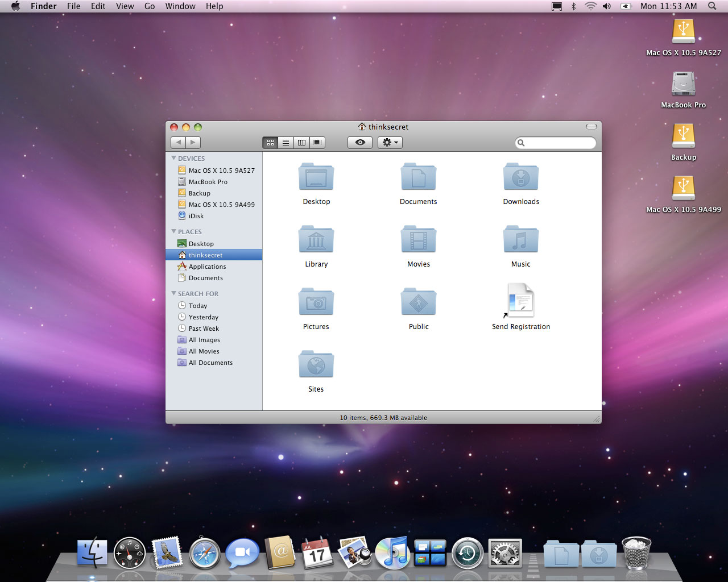The image size is (728, 582).
Task: Launch iChat from the Dock
Action: coord(242,553)
